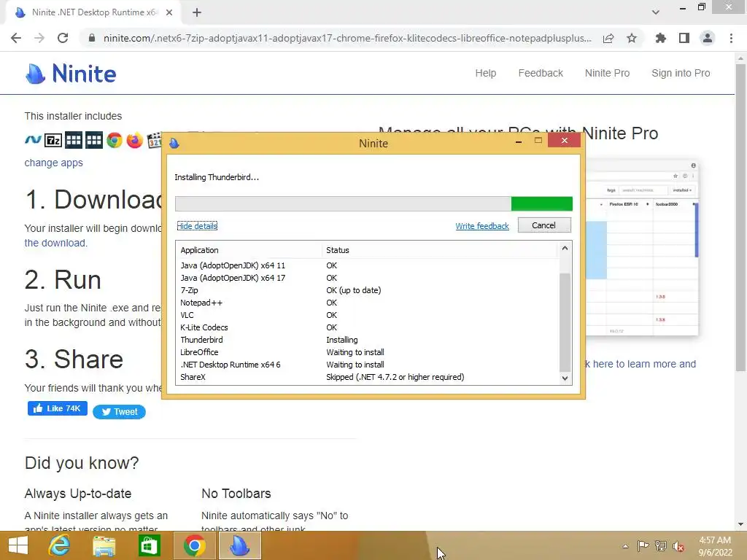Screen dimensions: 747x560
Task: Click the Ninite dialog title bar icon
Action: tap(174, 143)
